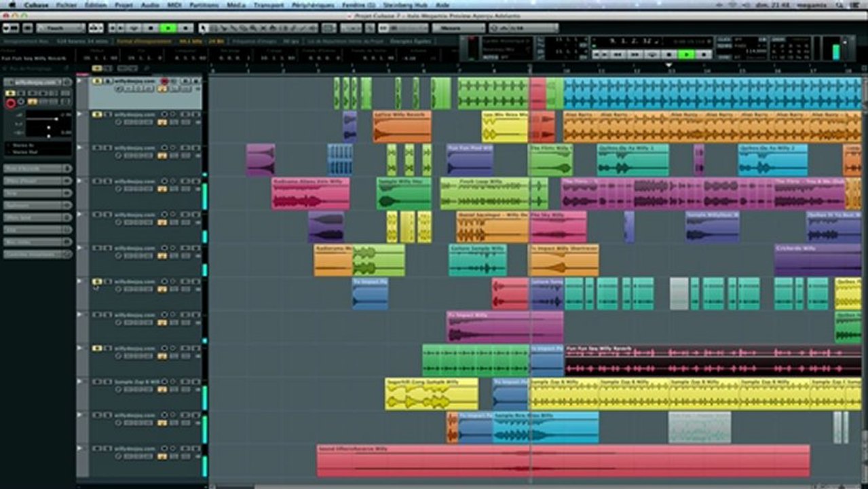Toggle SYNC button in transport panel

(723, 58)
